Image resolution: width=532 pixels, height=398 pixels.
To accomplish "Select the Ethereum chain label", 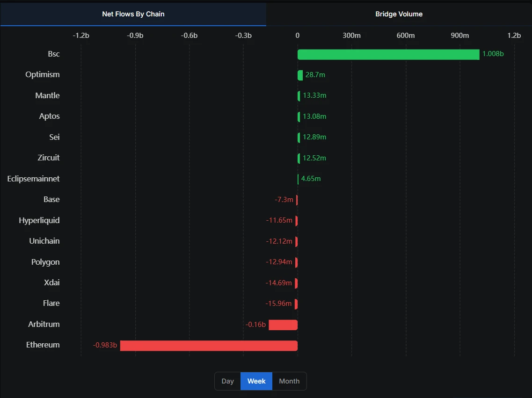I will click(x=43, y=345).
